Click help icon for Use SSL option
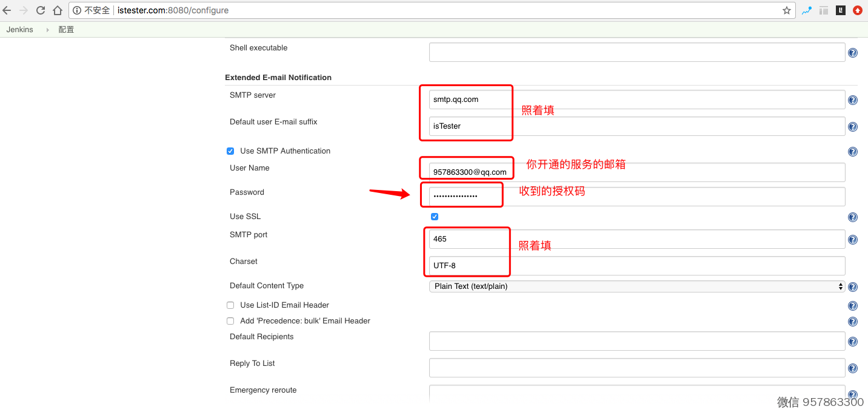 click(853, 217)
